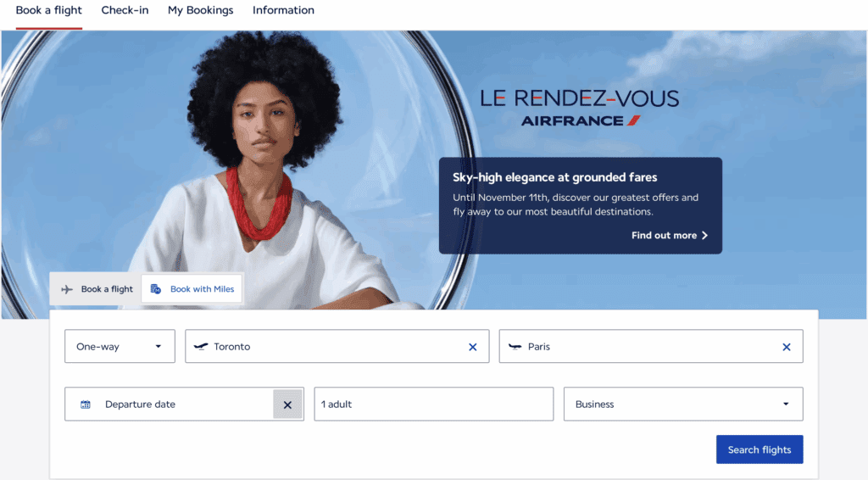Click the calendar icon in Departure date
Viewport: 868px width, 480px height.
[x=86, y=405]
